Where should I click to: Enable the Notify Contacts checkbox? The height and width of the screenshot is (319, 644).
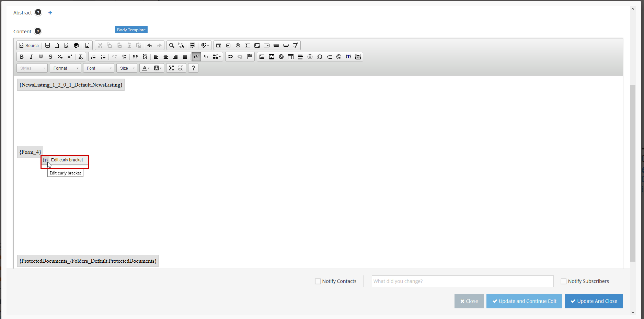tap(318, 281)
